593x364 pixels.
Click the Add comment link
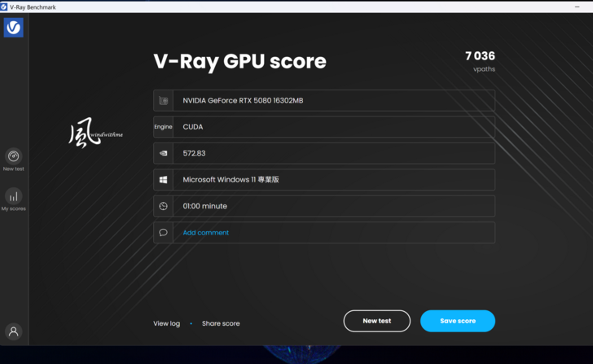coord(205,233)
